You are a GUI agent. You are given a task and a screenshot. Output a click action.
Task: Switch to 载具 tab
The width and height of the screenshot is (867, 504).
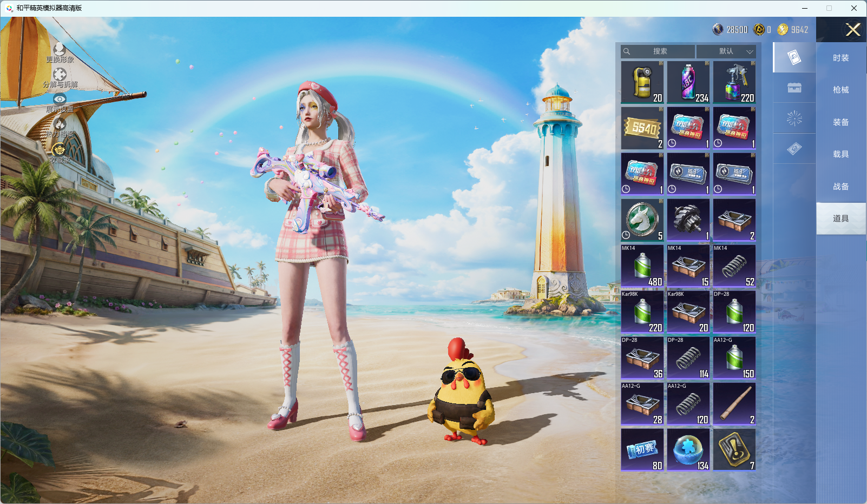coord(841,154)
